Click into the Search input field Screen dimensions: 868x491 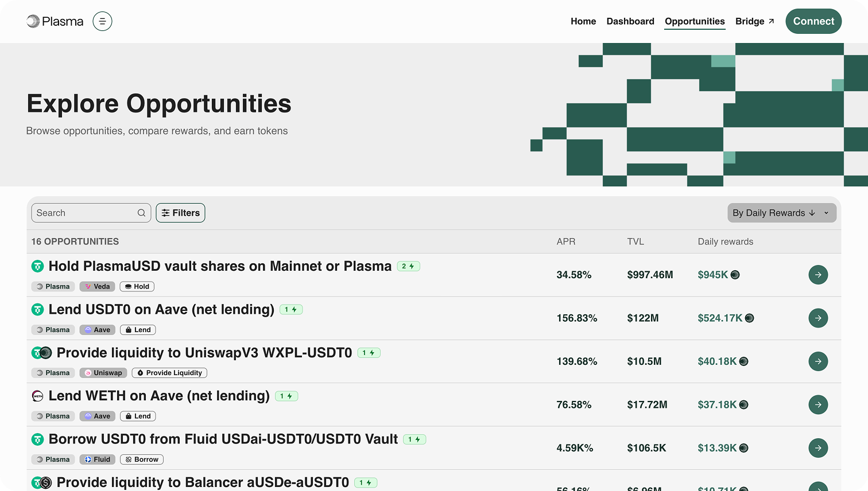[83, 213]
